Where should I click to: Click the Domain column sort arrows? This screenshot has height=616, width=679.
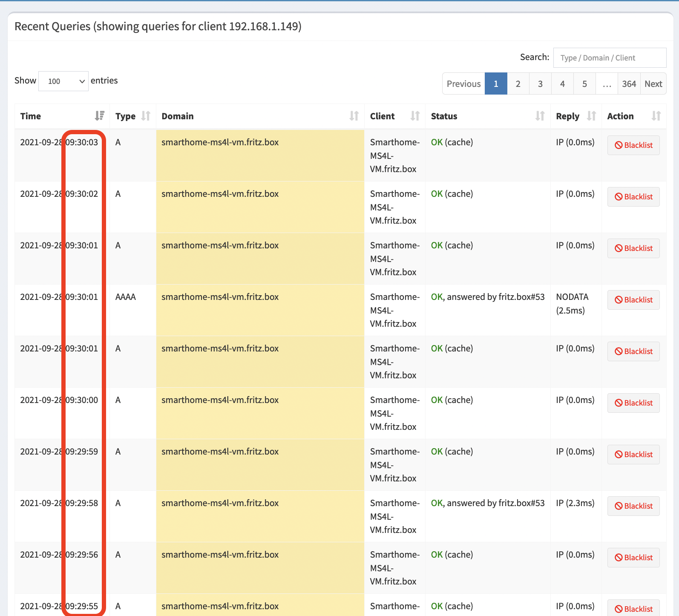pos(354,116)
